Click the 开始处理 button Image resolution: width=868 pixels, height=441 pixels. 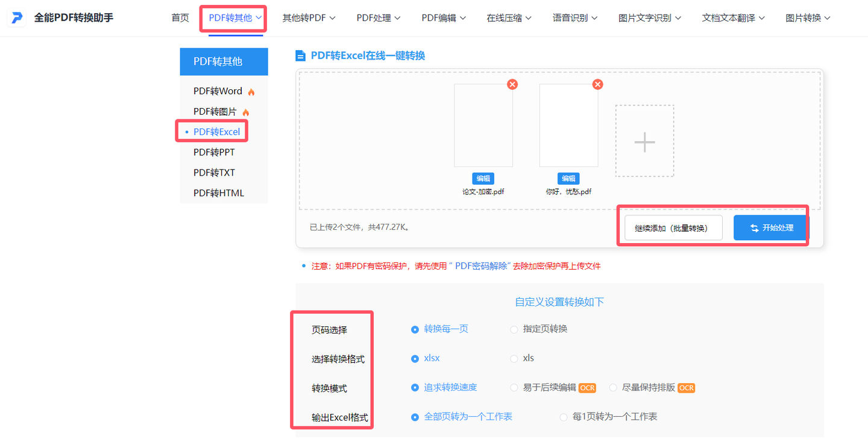tap(771, 227)
